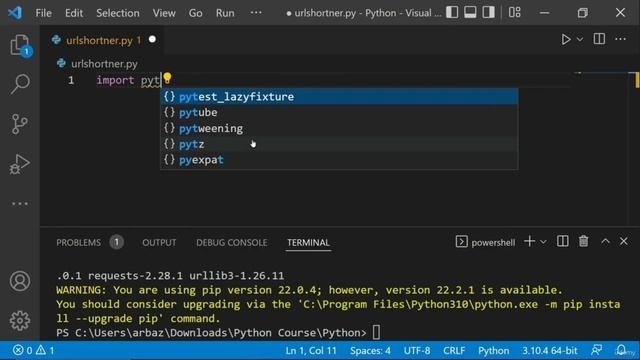The height and width of the screenshot is (360, 640).
Task: Choose pytz from autocomplete list
Action: 339,144
